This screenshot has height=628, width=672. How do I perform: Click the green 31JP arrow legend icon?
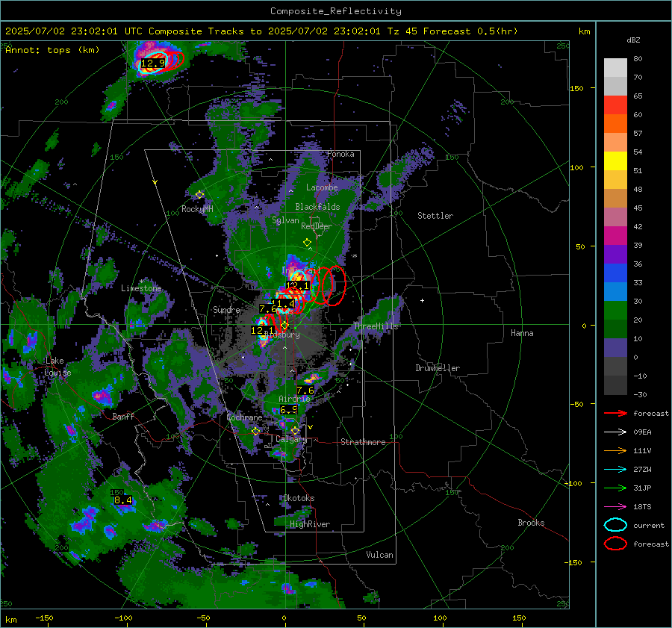coord(615,488)
